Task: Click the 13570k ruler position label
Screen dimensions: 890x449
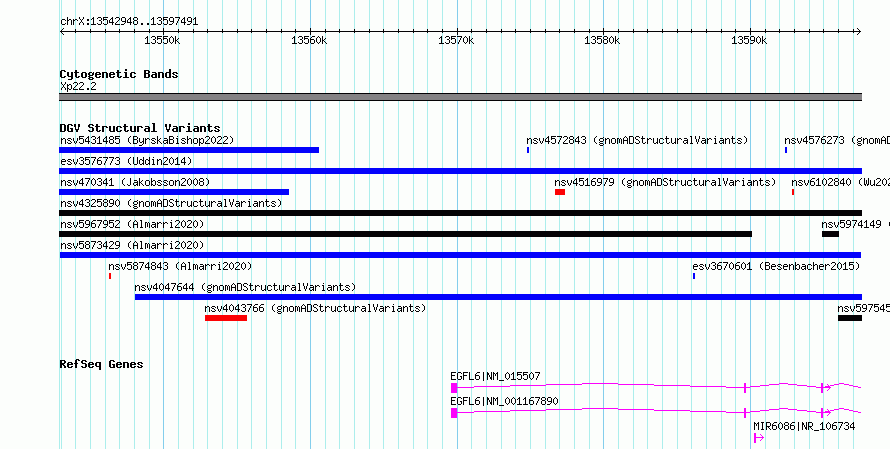Action: [456, 40]
